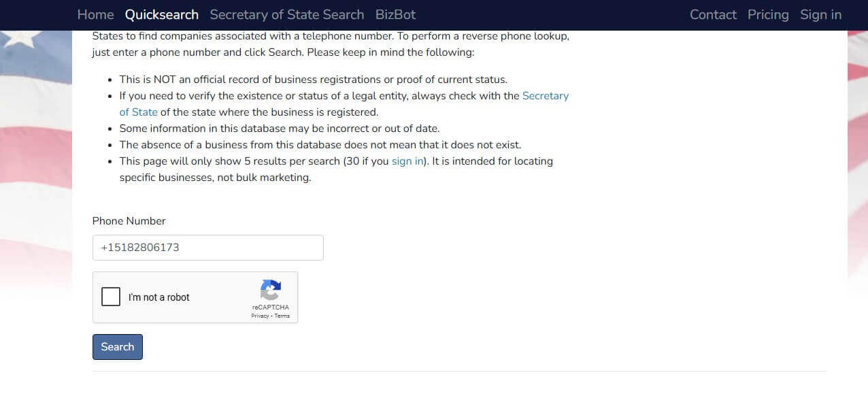Check the I'm not a robot checkbox
Screen dimensions: 868x398
point(111,297)
